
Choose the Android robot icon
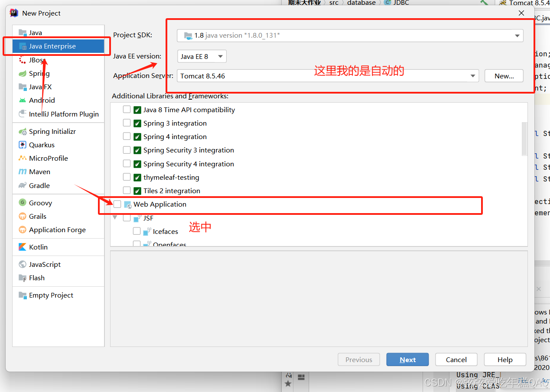point(23,100)
